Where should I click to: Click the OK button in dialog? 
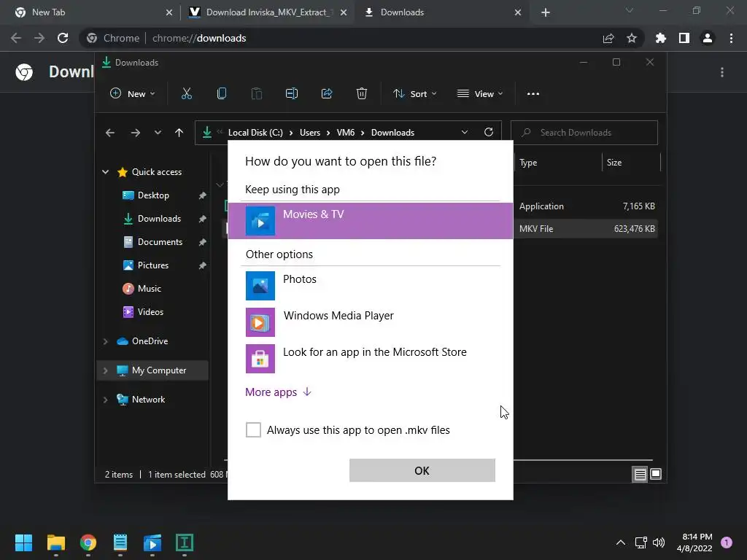click(422, 470)
